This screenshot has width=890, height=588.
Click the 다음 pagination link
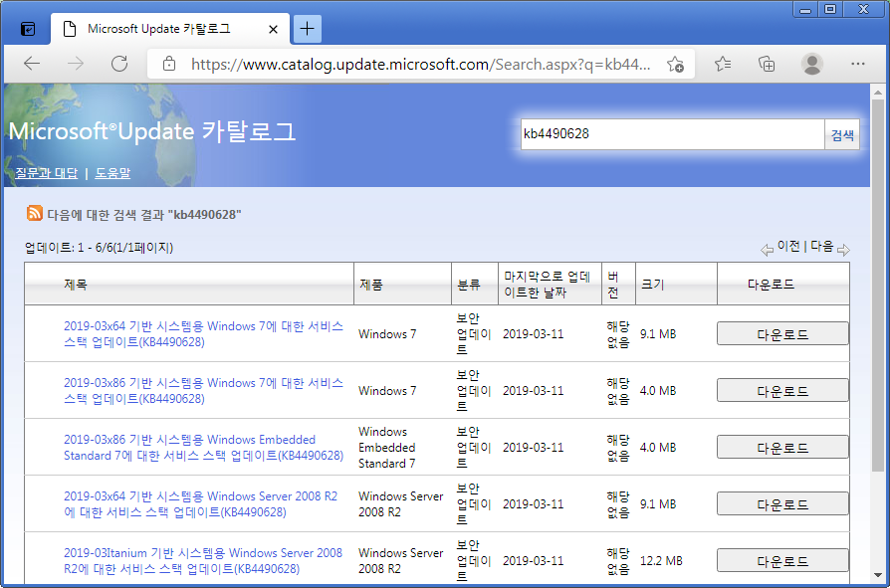(x=822, y=246)
